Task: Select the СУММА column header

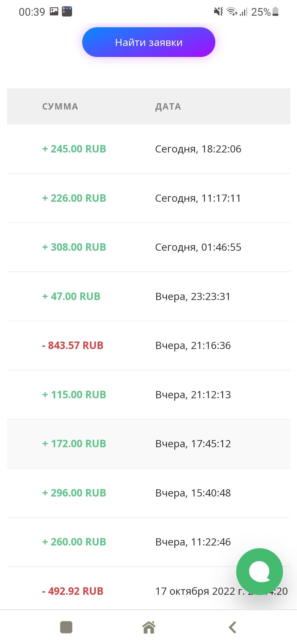Action: click(60, 107)
